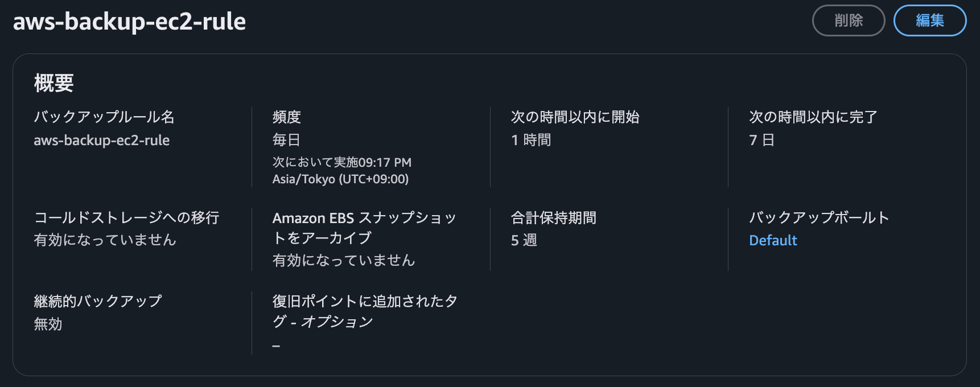
Task: Click the aws-backup-ec2-rule page title
Action: (129, 22)
